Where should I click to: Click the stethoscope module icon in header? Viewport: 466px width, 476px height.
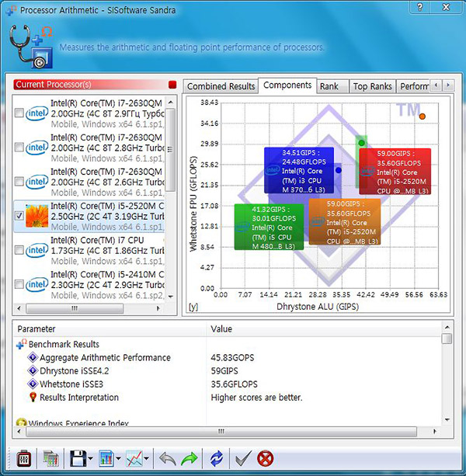click(x=30, y=47)
